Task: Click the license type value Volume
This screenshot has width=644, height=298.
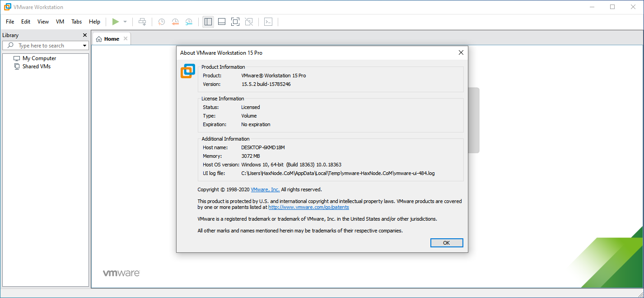Action: click(x=249, y=116)
